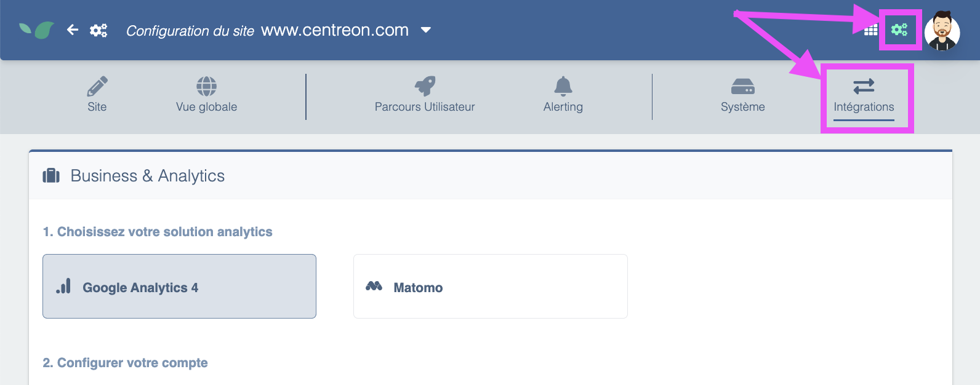This screenshot has height=385, width=980.
Task: Open the user avatar profile
Action: [x=942, y=31]
